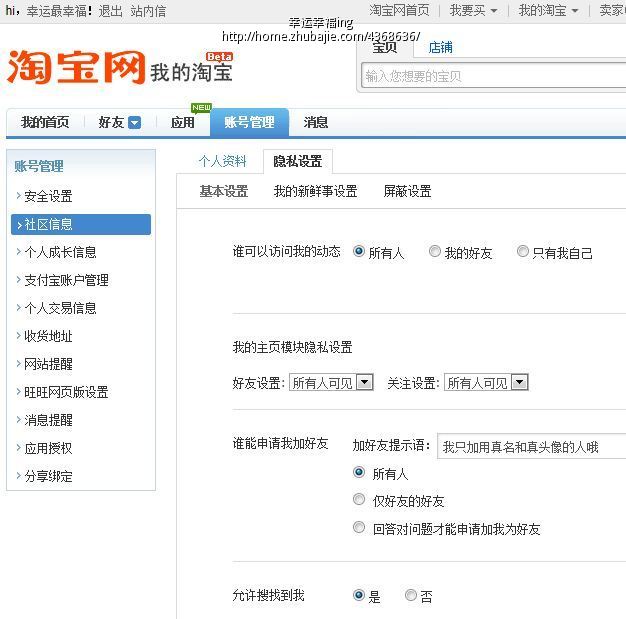This screenshot has width=626, height=619.
Task: Open 安全设置 in sidebar
Action: [48, 196]
